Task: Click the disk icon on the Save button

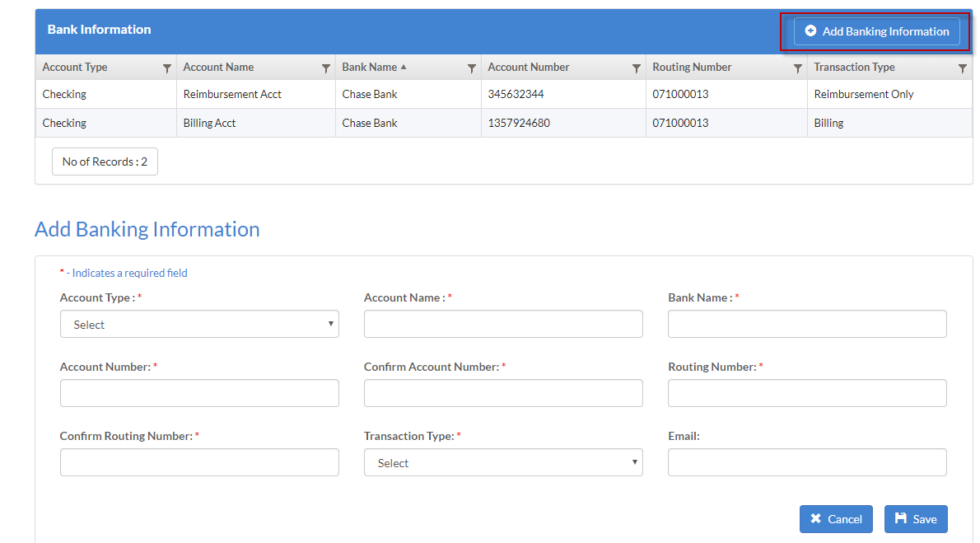Action: [902, 519]
